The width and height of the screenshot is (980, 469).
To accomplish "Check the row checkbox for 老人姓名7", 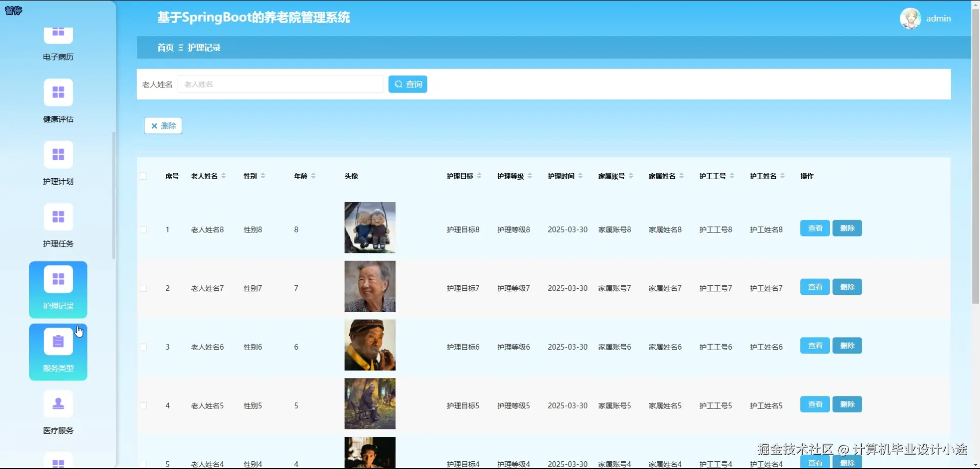I will pyautogui.click(x=143, y=288).
